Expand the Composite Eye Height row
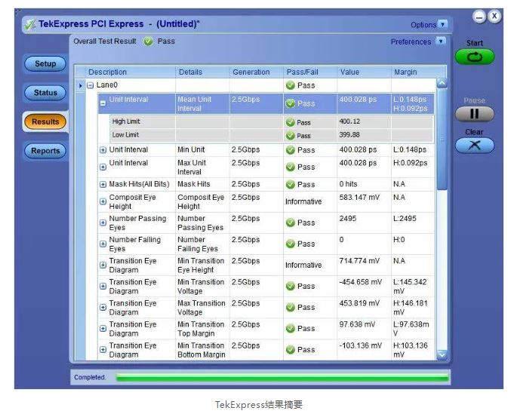Viewport: 517px width, 420px height. 103,201
